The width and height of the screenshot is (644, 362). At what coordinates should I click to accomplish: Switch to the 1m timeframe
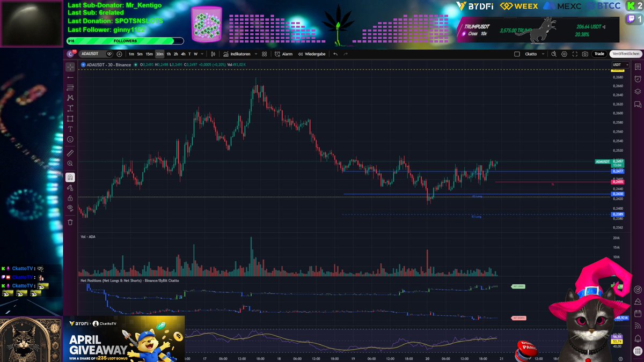(131, 54)
